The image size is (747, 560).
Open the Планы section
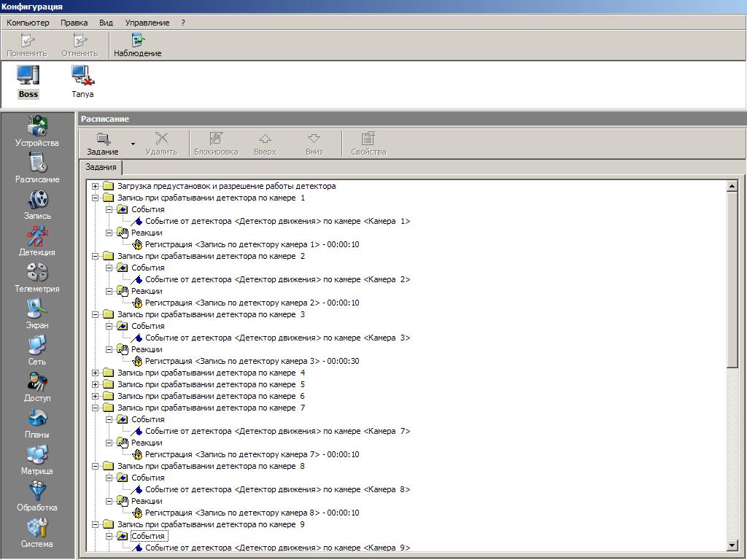pyautogui.click(x=36, y=423)
